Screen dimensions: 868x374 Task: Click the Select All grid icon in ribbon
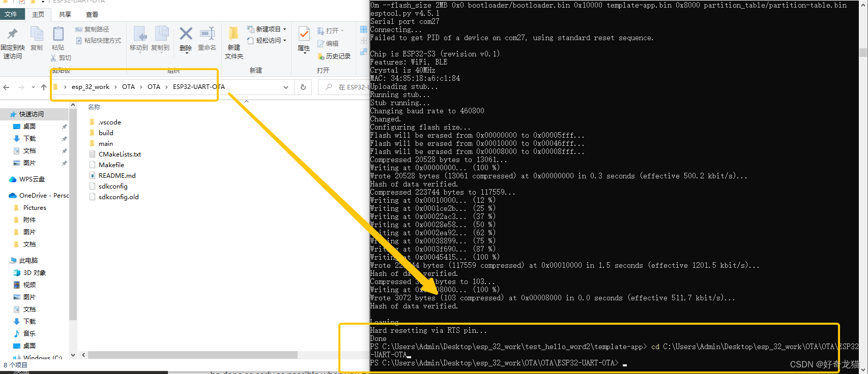click(363, 29)
